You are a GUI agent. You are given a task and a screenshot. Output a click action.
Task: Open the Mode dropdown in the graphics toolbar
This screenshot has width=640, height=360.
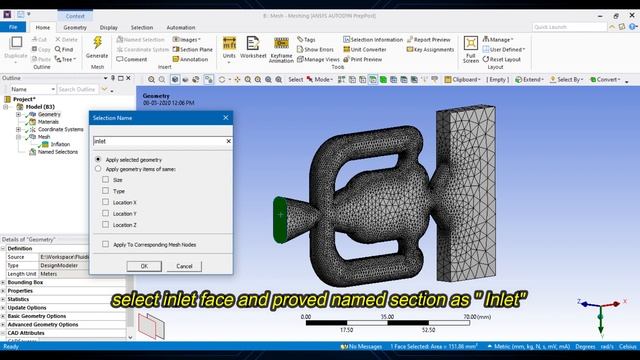coord(324,80)
